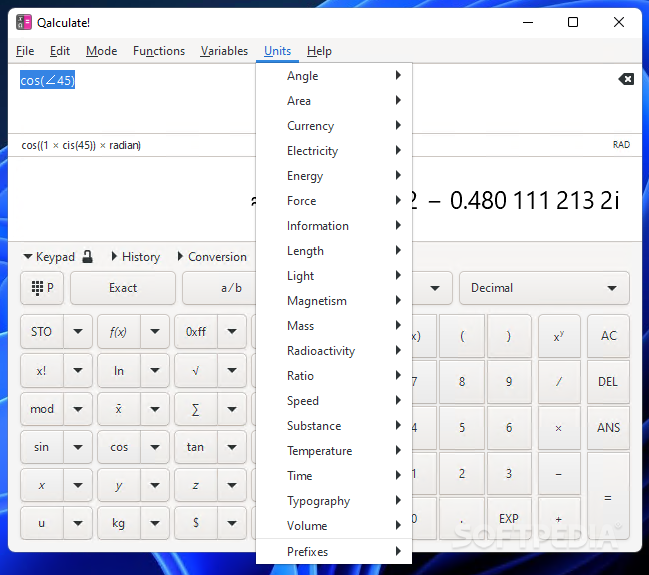The image size is (649, 575).
Task: Click the right parenthesis key
Action: pos(509,336)
